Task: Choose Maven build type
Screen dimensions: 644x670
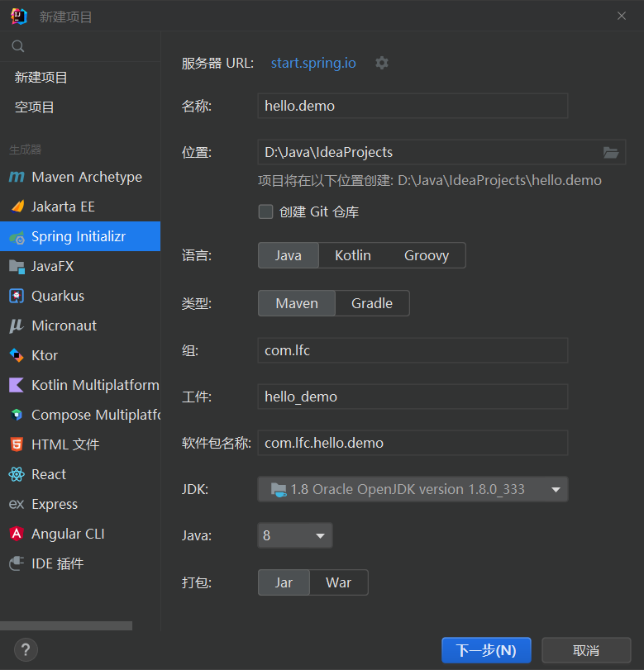Action: 297,303
